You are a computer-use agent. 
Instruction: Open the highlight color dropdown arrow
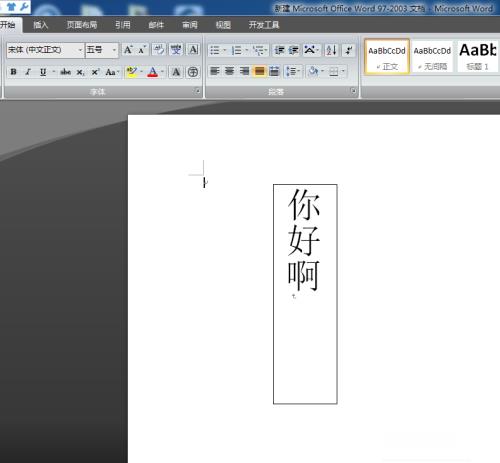(141, 72)
